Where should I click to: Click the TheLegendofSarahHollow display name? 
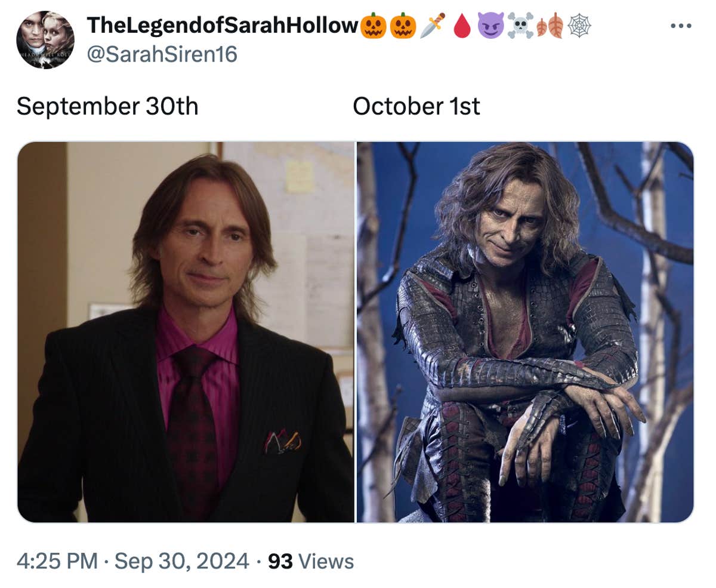pyautogui.click(x=224, y=23)
